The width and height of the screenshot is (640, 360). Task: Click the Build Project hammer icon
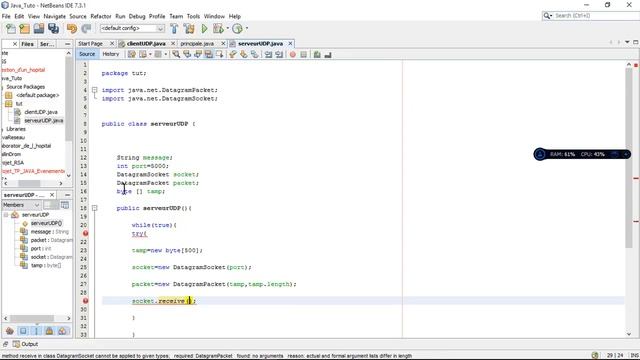point(174,29)
